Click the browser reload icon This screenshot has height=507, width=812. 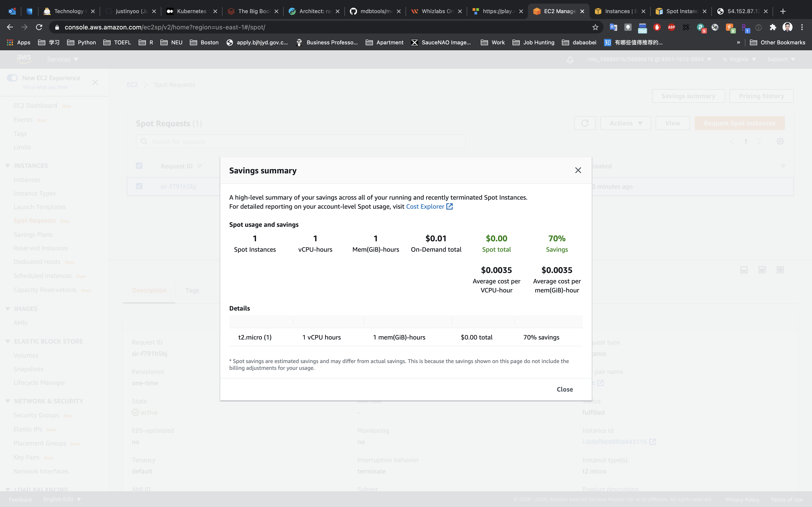[39, 27]
